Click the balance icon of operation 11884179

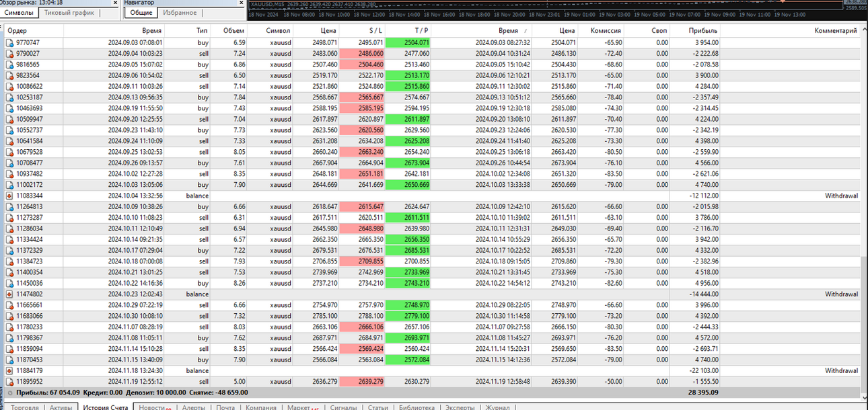click(9, 370)
